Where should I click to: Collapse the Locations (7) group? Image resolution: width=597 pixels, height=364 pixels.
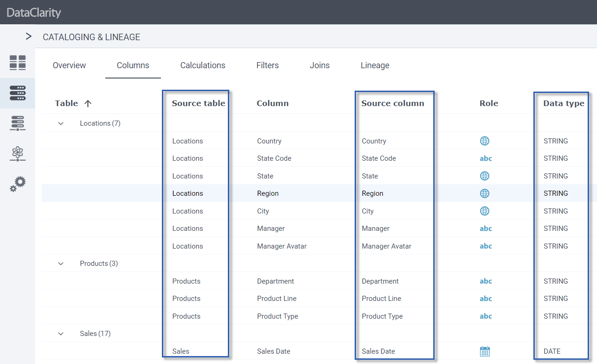[x=60, y=123]
